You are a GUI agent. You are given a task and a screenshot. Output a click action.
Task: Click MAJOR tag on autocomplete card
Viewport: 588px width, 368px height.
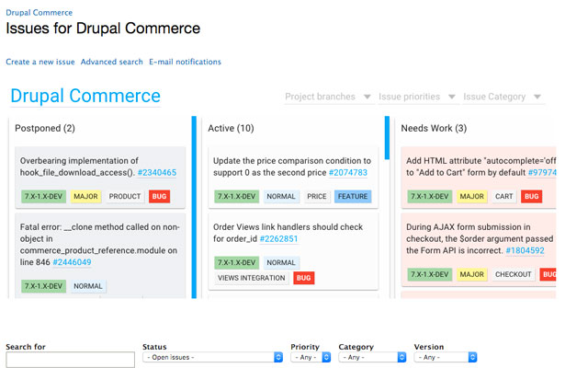tap(471, 196)
